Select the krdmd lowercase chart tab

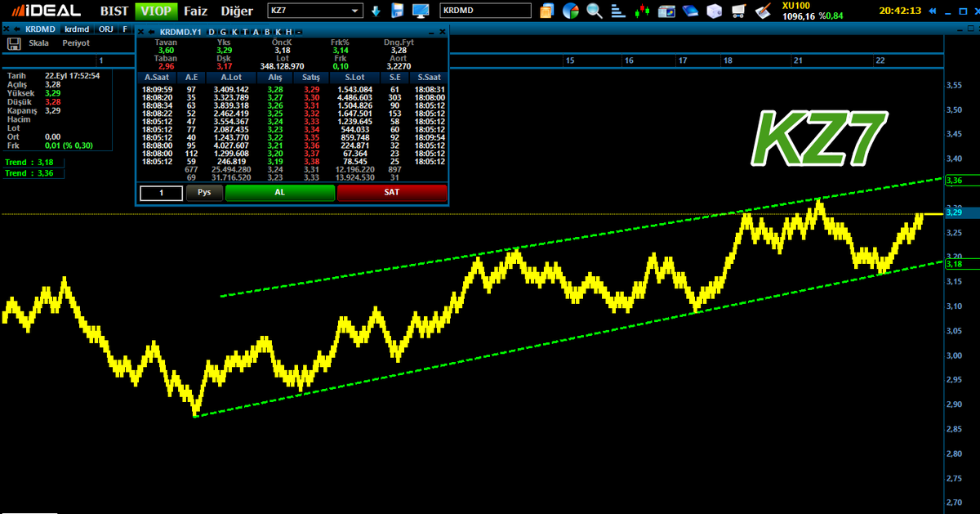(77, 29)
